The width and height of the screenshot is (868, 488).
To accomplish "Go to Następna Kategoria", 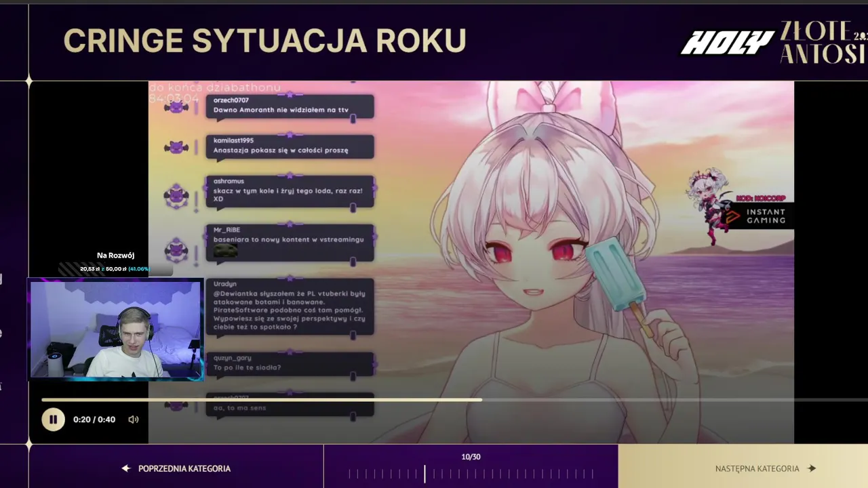I will pyautogui.click(x=743, y=468).
